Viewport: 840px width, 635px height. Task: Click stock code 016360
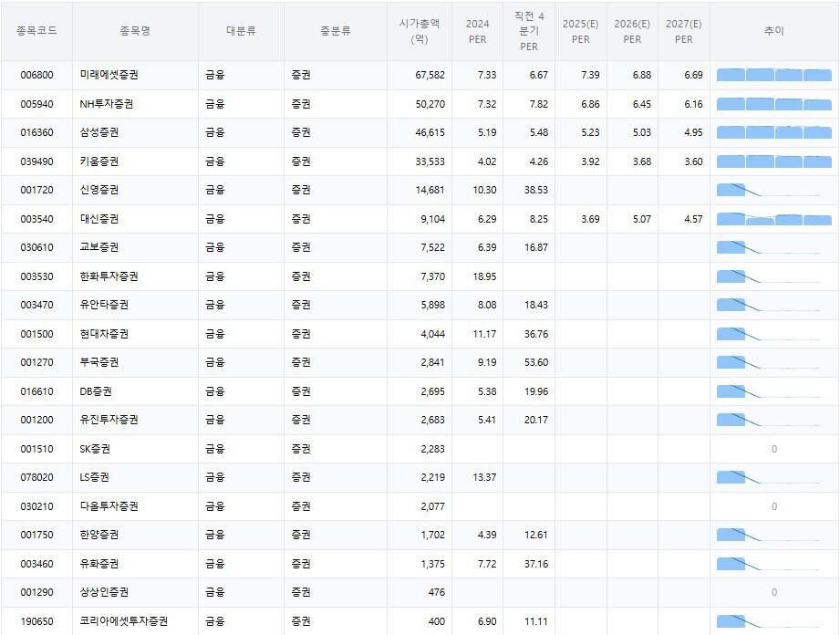click(37, 132)
